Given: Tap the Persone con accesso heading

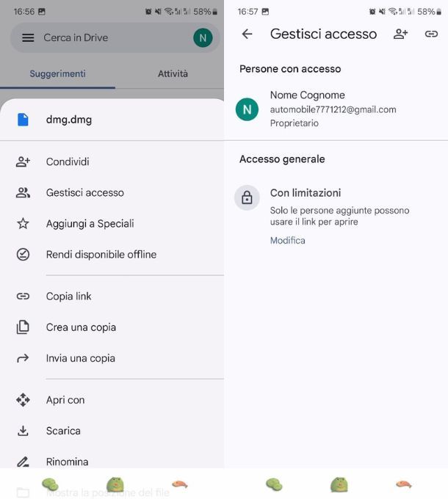Looking at the screenshot, I should (290, 69).
